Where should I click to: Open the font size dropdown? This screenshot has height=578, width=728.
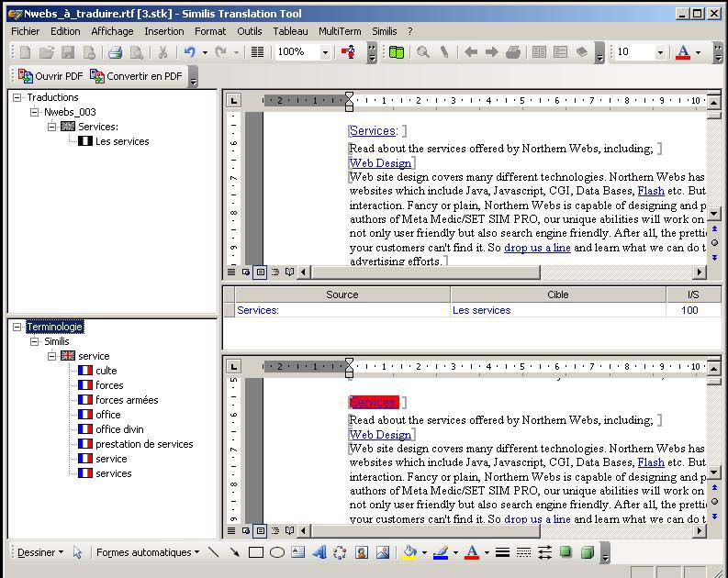[660, 52]
